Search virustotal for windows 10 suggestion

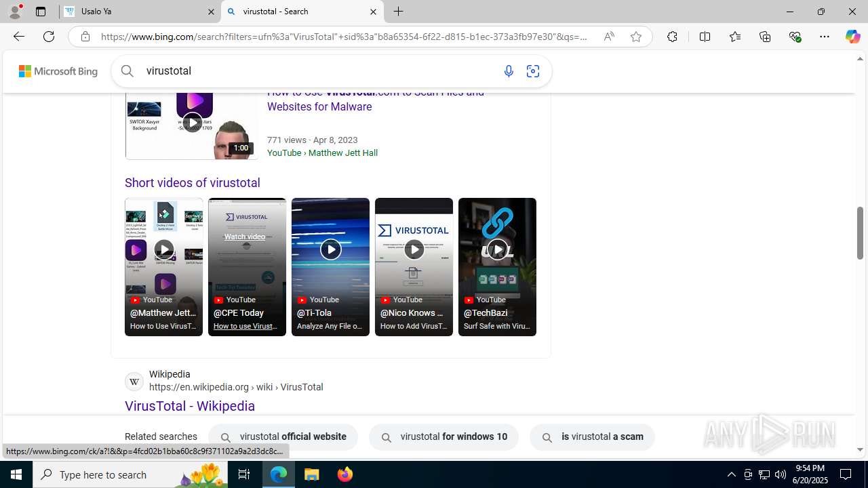tap(443, 437)
